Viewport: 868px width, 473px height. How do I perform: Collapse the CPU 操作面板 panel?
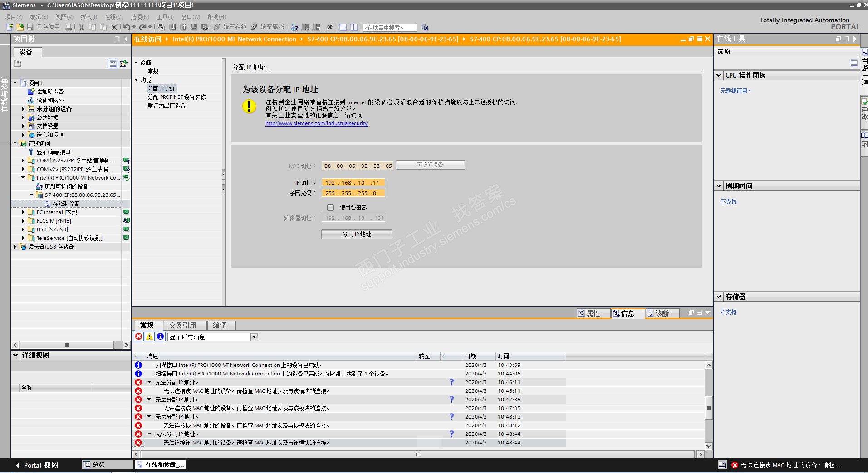719,75
